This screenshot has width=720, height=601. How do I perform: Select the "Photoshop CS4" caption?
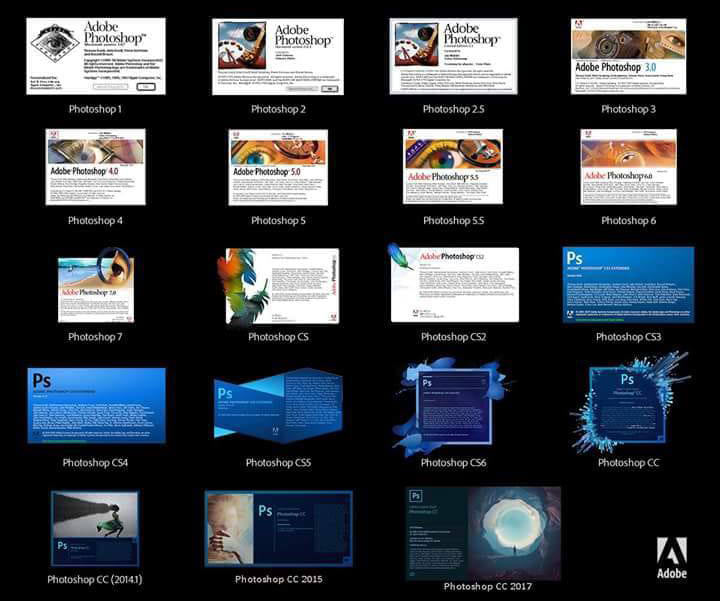click(96, 463)
